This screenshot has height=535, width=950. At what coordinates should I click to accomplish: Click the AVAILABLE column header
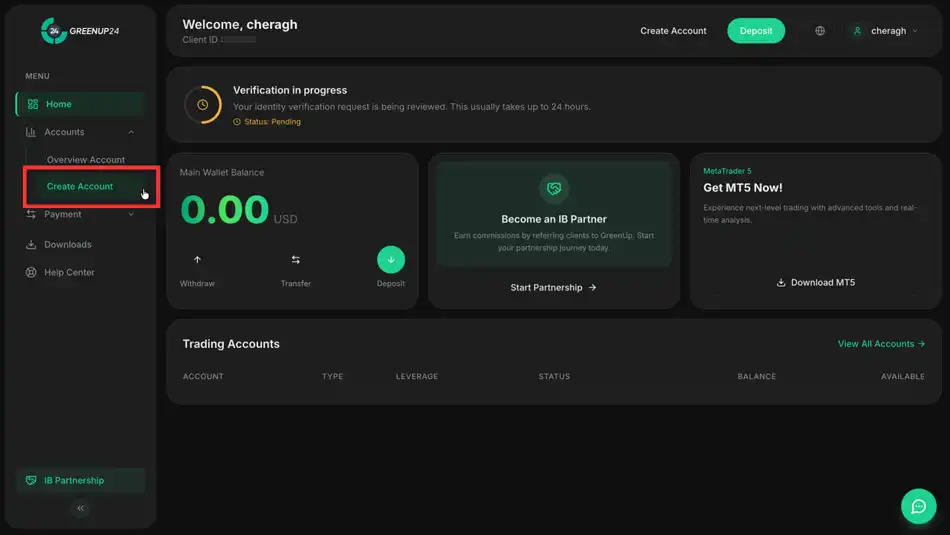click(903, 376)
